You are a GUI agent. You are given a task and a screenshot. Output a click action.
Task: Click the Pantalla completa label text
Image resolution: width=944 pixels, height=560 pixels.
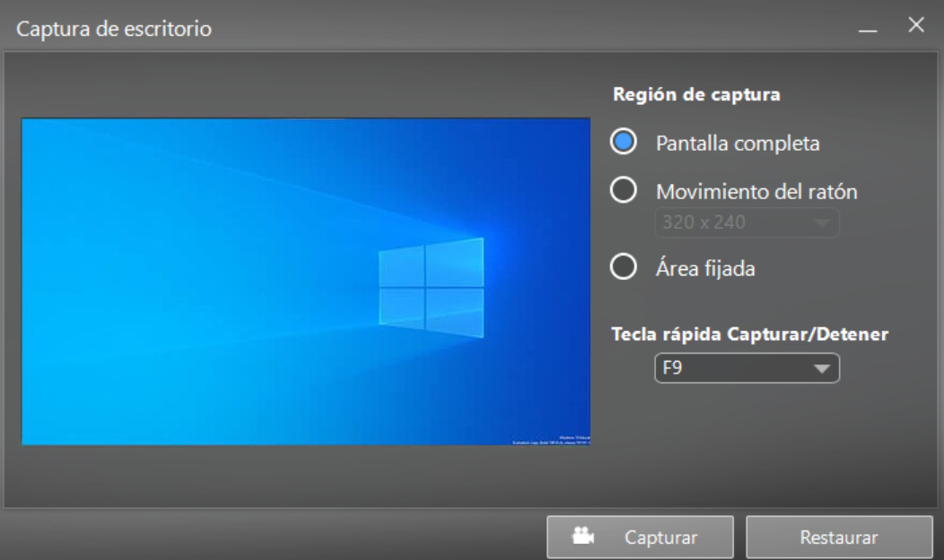[738, 144]
